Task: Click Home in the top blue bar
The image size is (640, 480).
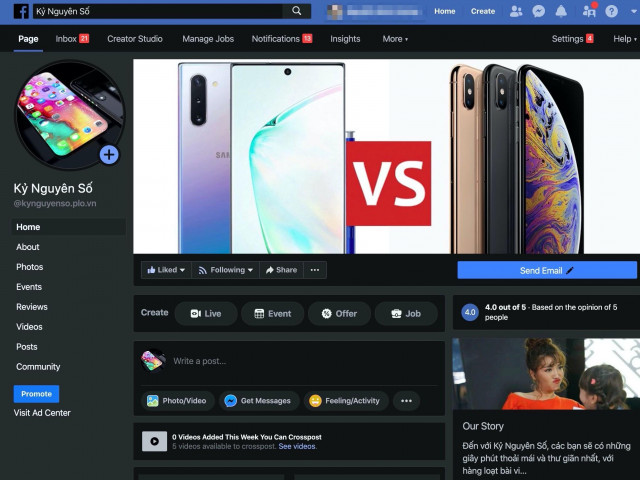Action: 444,11
